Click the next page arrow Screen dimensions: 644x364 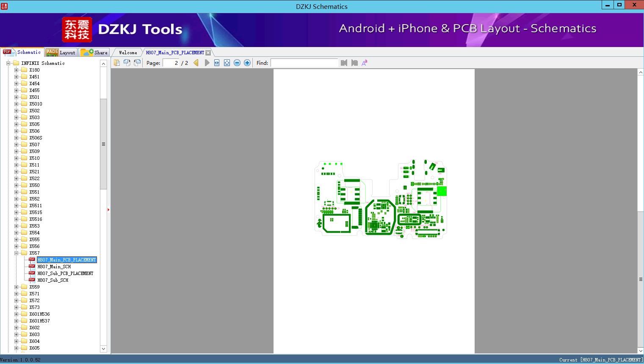pos(207,63)
